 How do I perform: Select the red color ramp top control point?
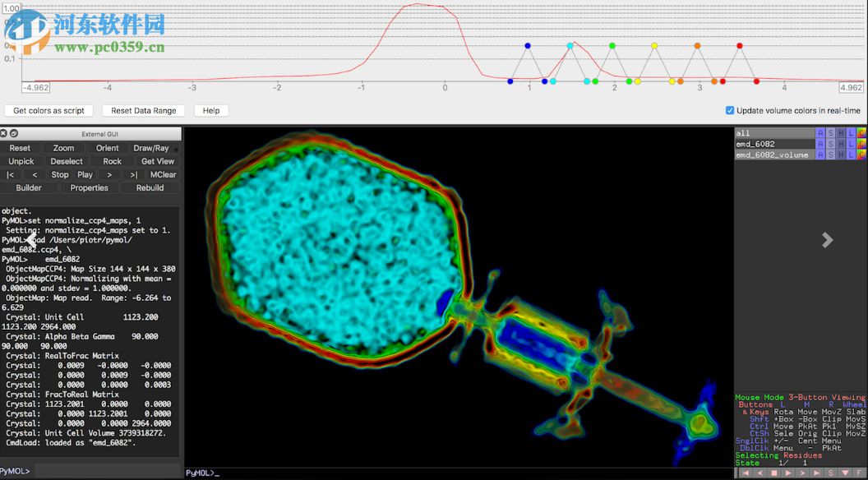[x=739, y=46]
